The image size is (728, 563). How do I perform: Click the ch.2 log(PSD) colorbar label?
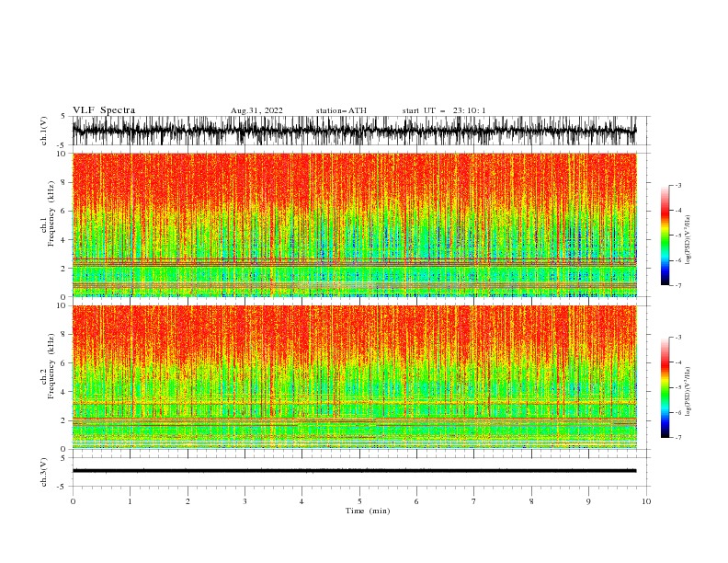(x=688, y=392)
